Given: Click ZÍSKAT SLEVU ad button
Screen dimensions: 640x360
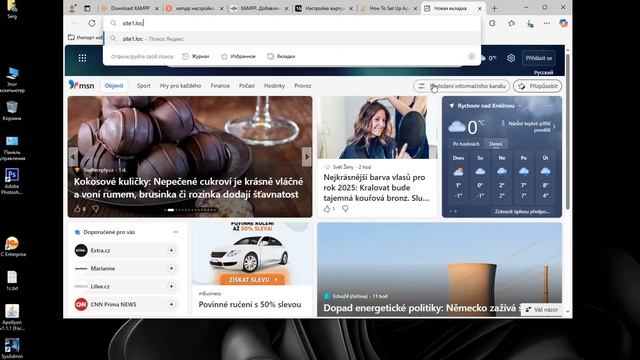Looking at the screenshot, I should coord(252,280).
